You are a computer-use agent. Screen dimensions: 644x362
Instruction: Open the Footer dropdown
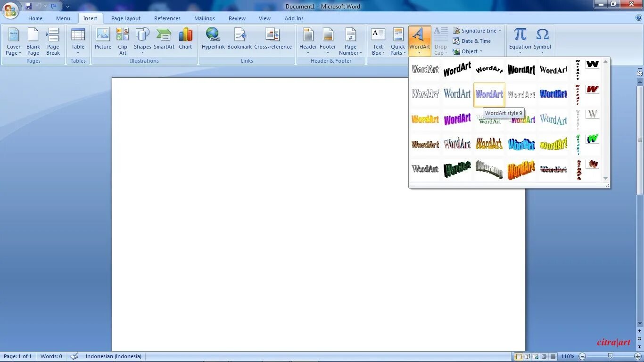coord(328,42)
